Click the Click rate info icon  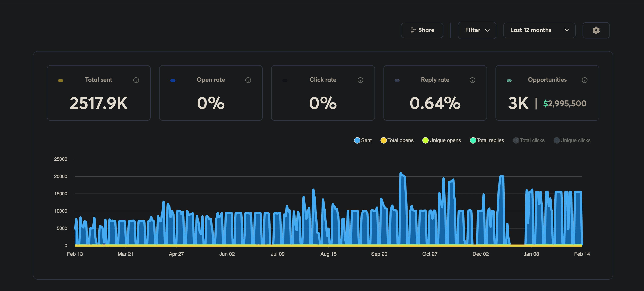point(360,80)
